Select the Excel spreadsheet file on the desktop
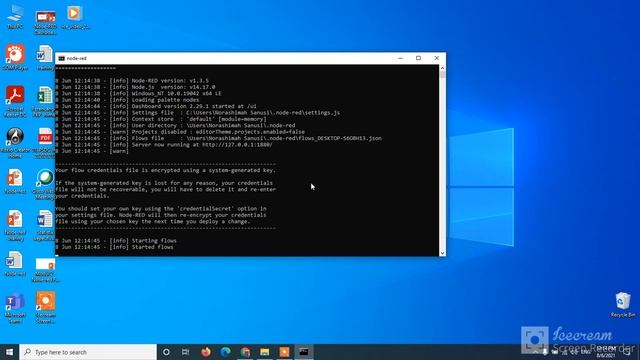This screenshot has height=360, width=640. pyautogui.click(x=44, y=102)
